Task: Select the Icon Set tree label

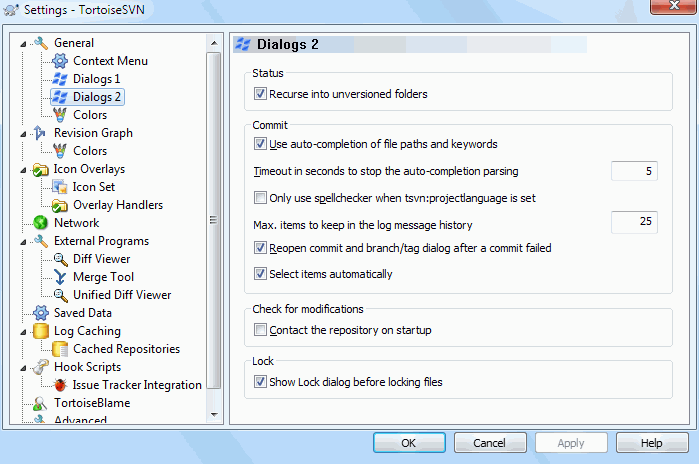Action: [x=94, y=187]
